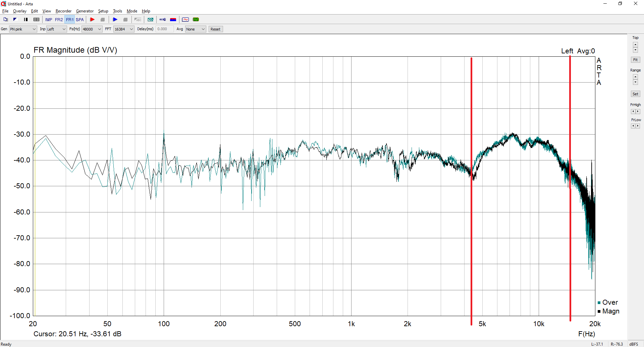The width and height of the screenshot is (644, 347).
Task: Switch to IMP impulse response mode
Action: 49,19
